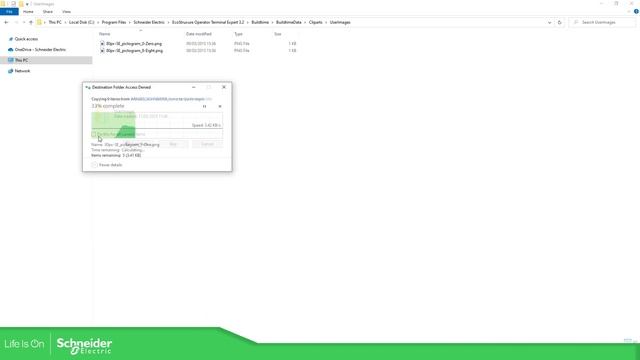
Task: Open Quick access in the navigation pane
Action: [26, 39]
